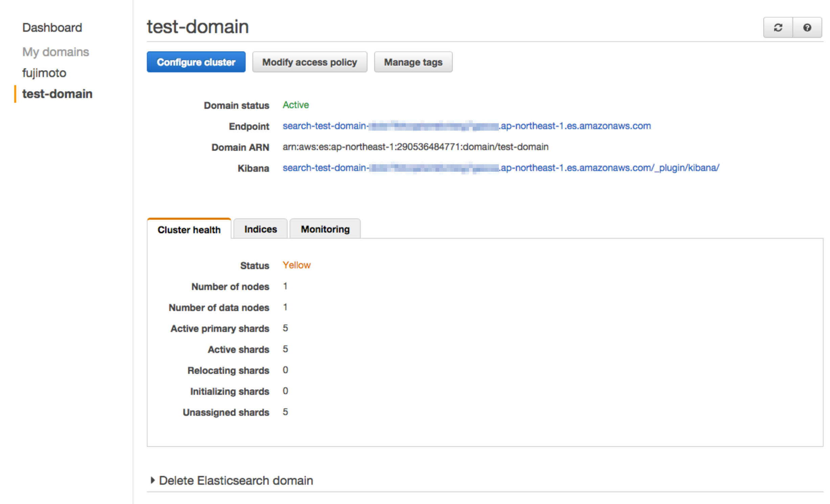
Task: Select the fujimoto domain
Action: tap(44, 73)
